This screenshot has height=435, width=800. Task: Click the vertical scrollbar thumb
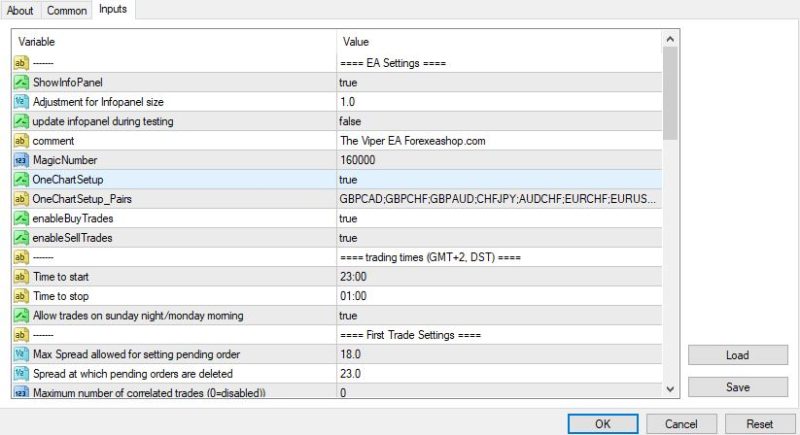[670, 93]
